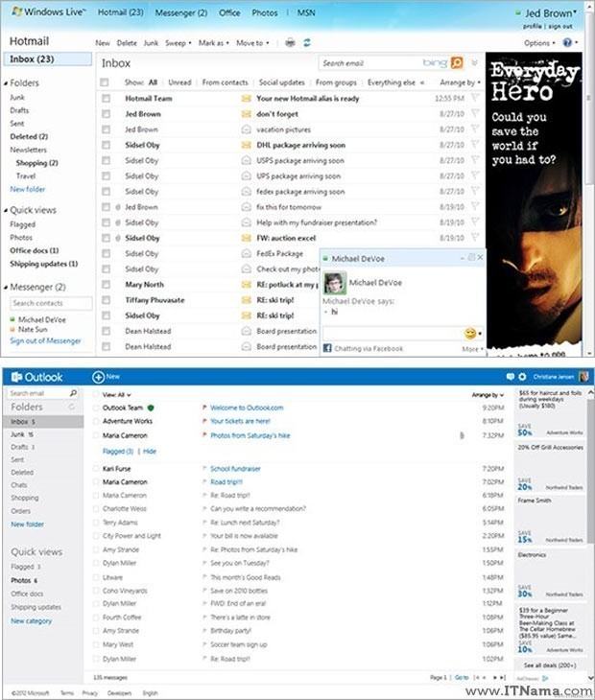Click the New folder link under Hotmail folders

coord(28,190)
